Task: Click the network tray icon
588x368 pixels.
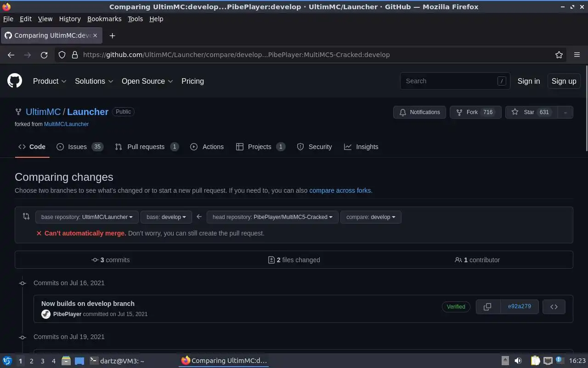Action: click(x=548, y=361)
